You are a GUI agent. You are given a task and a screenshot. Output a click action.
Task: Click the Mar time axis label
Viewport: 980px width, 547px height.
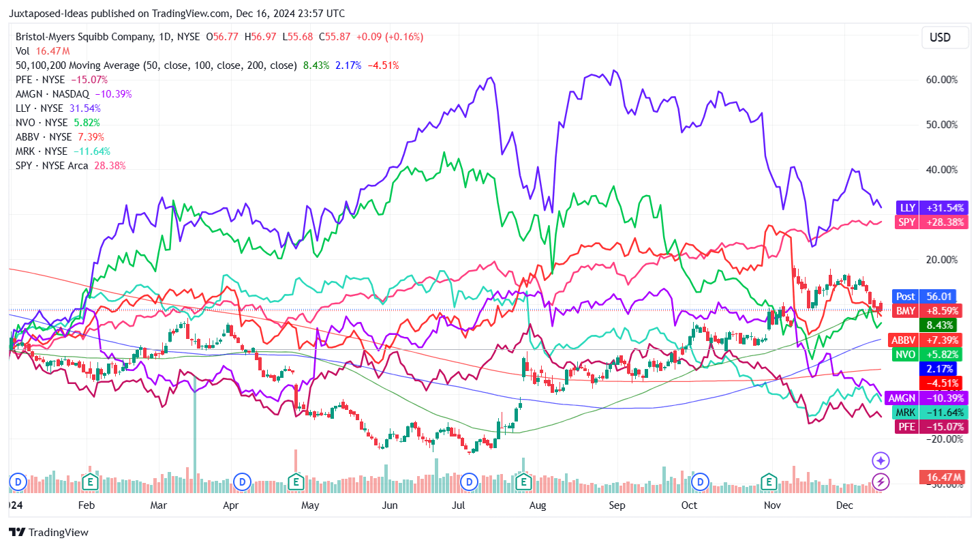(159, 505)
